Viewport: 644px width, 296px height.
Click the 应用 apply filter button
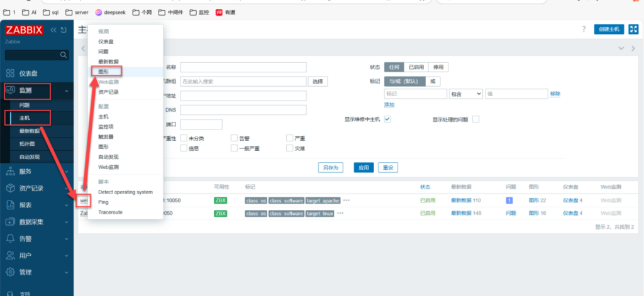(364, 168)
